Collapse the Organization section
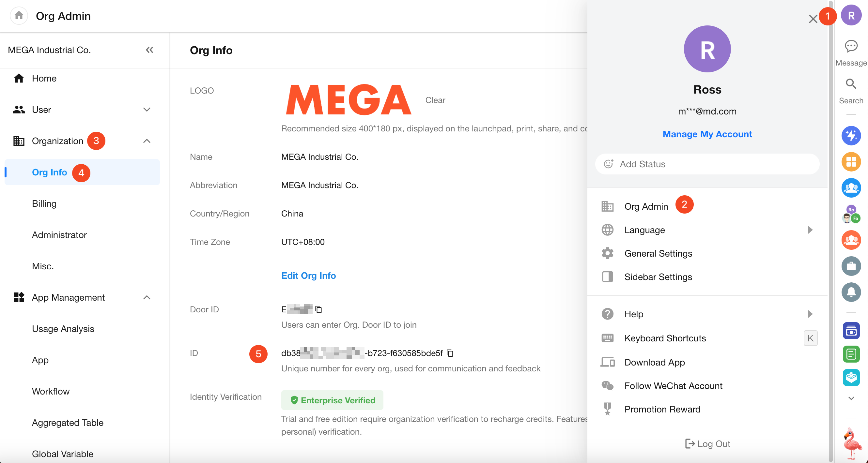The width and height of the screenshot is (868, 463). (147, 141)
